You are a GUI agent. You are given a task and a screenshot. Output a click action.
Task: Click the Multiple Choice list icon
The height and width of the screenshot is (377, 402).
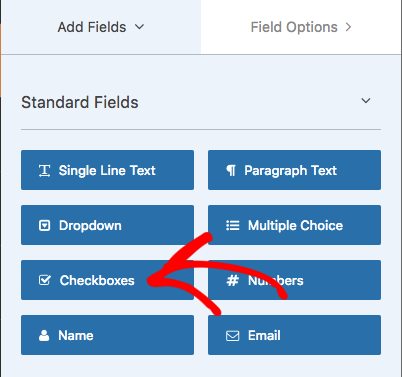coord(233,226)
